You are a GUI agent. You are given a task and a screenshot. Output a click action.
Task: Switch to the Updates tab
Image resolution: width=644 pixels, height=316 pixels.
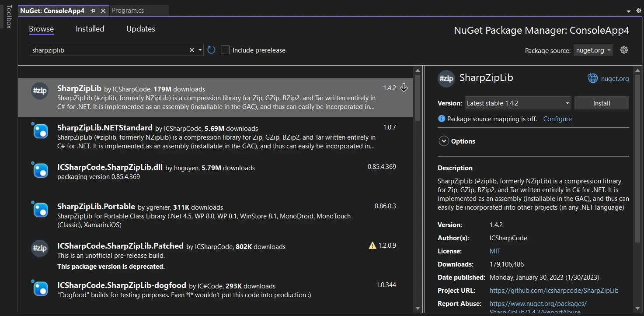pyautogui.click(x=141, y=29)
